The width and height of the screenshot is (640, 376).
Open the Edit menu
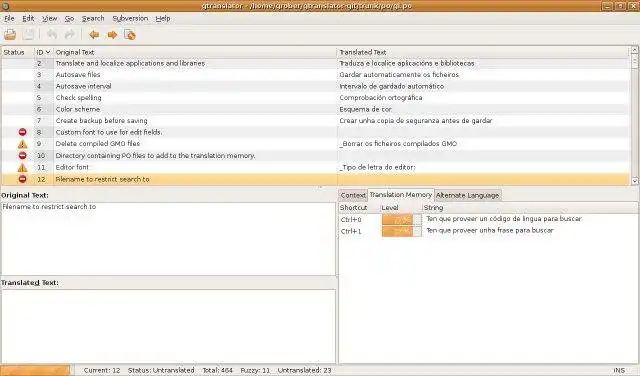(28, 18)
